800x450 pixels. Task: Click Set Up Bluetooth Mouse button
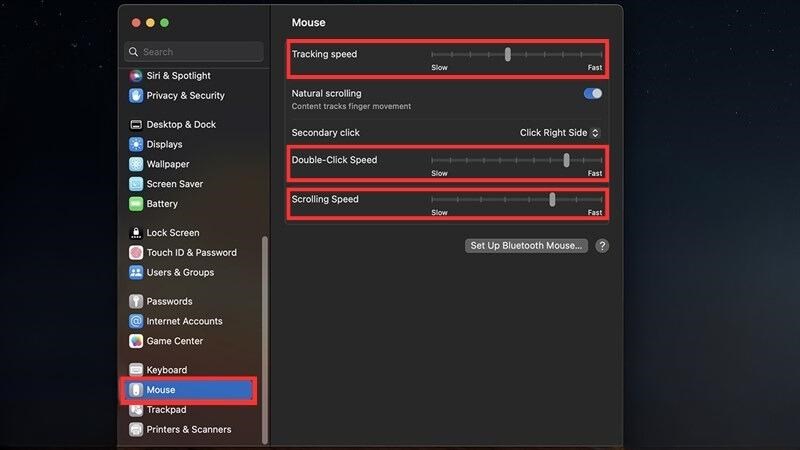(526, 245)
